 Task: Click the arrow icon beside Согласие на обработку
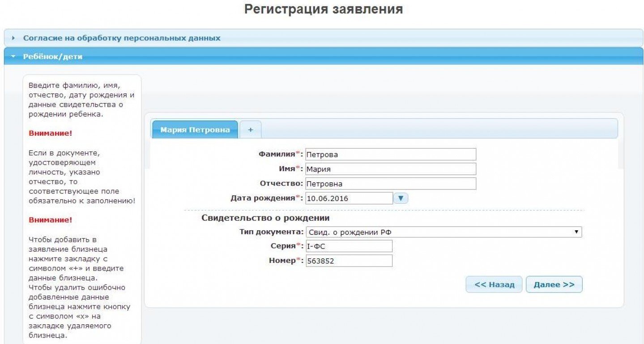[13, 38]
